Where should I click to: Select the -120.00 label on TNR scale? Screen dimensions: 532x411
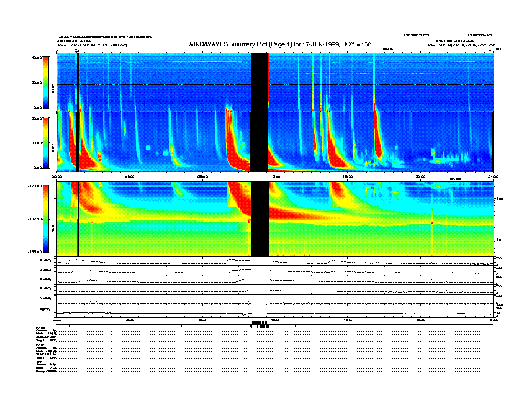coord(35,186)
